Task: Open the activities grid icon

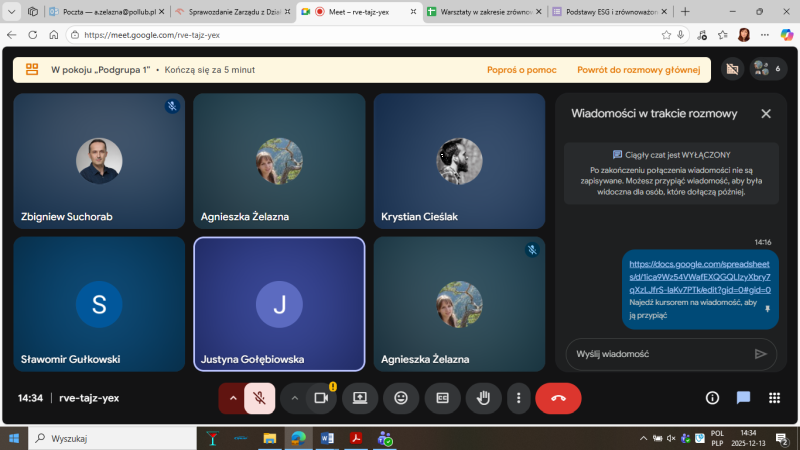Action: (773, 397)
